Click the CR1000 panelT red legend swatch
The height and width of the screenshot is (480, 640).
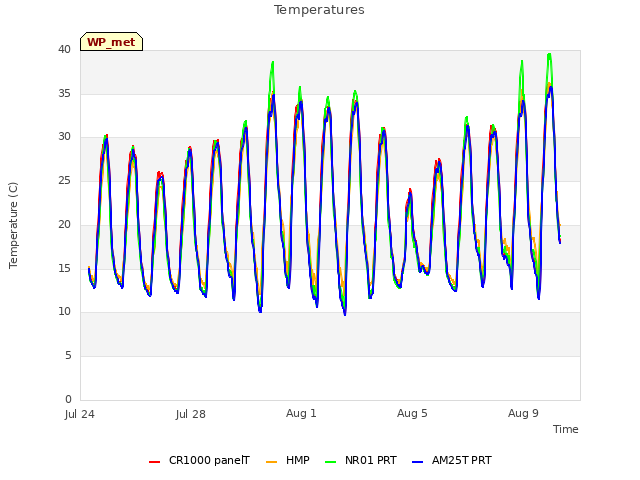[x=154, y=462]
